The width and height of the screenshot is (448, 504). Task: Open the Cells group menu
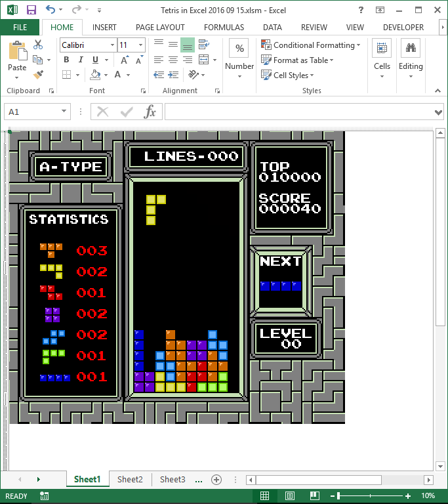(x=382, y=59)
